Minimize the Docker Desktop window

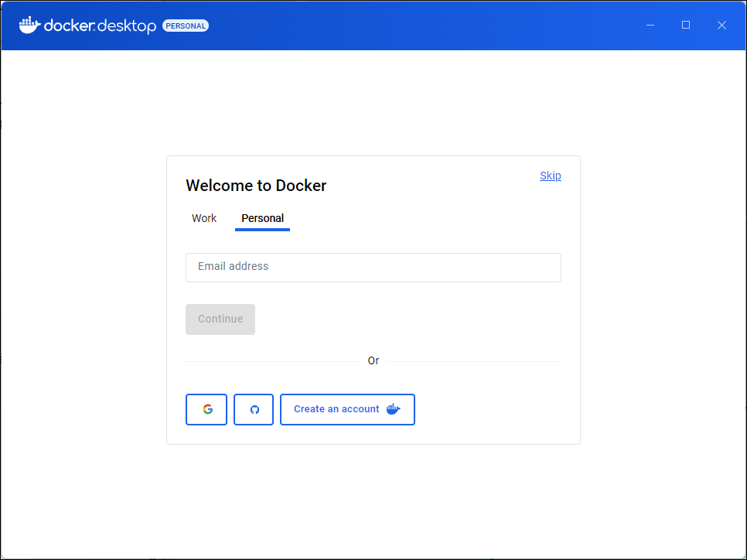(650, 26)
